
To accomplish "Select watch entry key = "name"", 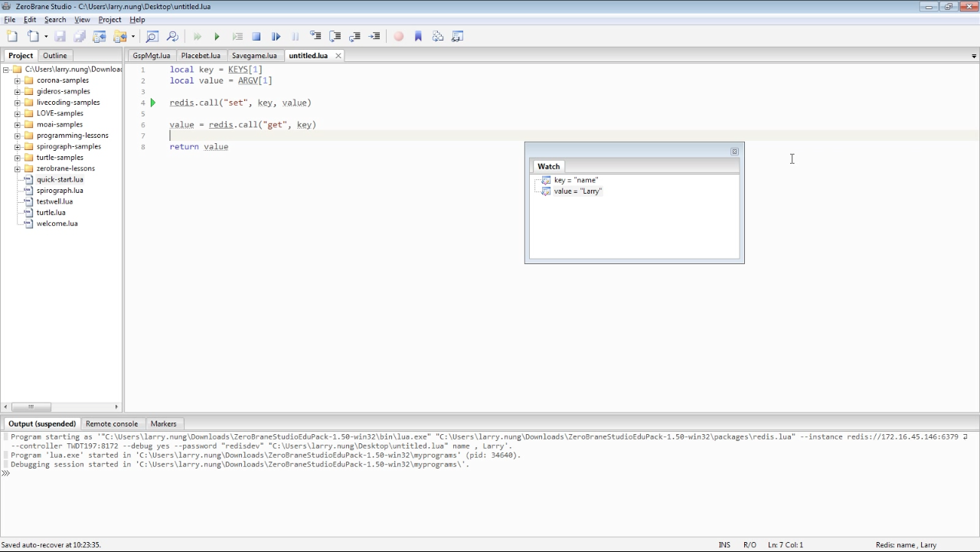I will click(576, 181).
